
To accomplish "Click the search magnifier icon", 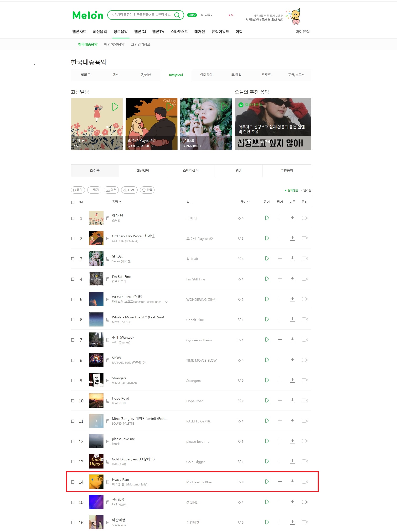I will (177, 15).
